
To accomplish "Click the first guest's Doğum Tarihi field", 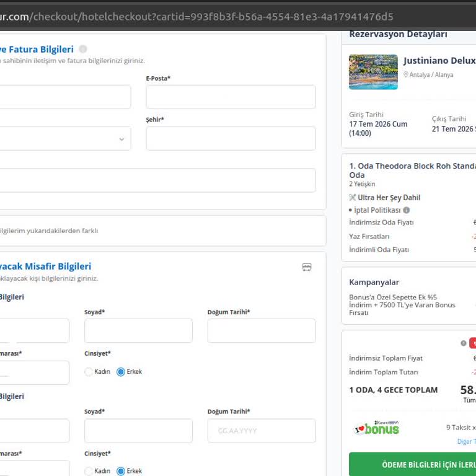I will pyautogui.click(x=262, y=330).
